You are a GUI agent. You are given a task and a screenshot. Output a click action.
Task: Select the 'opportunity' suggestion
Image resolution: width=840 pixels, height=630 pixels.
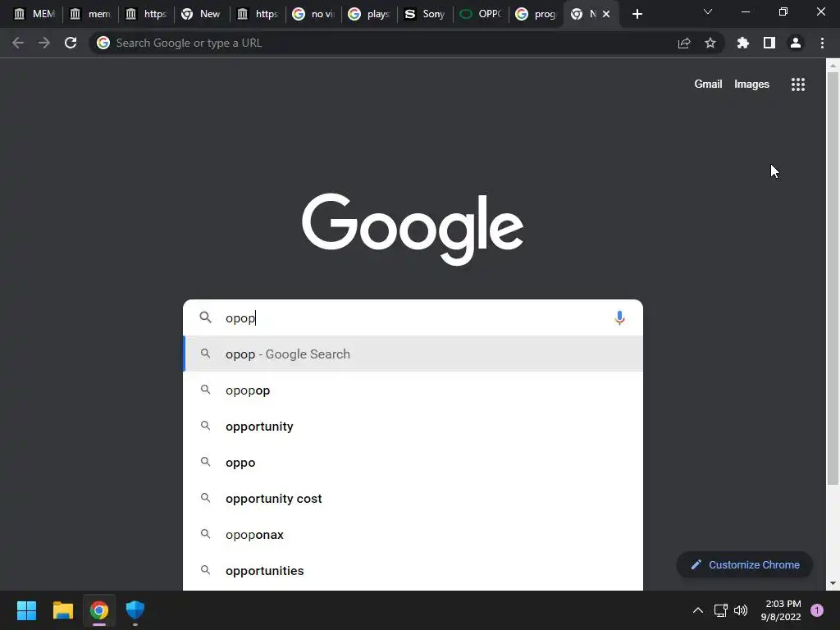click(413, 426)
